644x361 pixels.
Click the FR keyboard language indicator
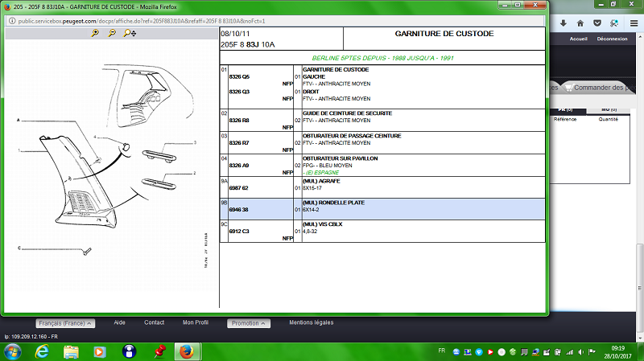(441, 351)
